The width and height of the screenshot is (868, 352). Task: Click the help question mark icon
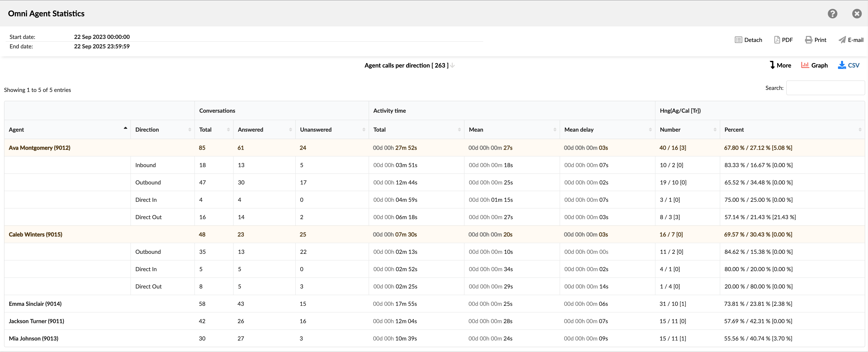(832, 14)
